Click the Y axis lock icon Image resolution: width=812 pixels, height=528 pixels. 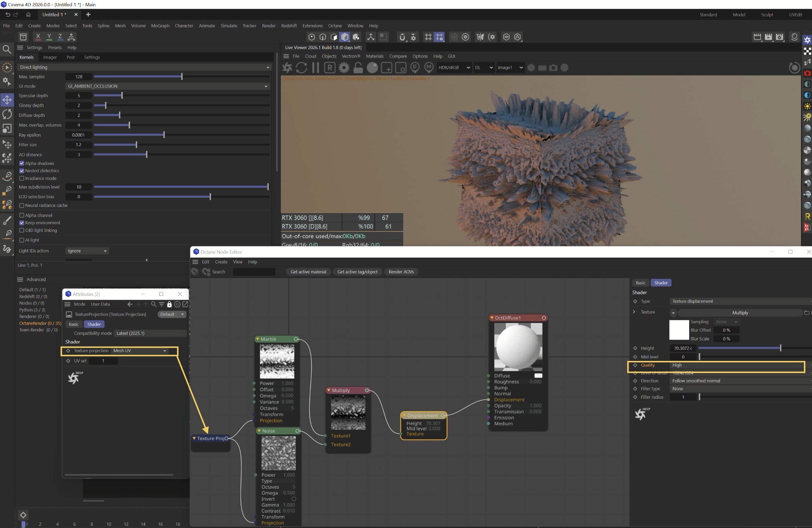click(x=49, y=37)
